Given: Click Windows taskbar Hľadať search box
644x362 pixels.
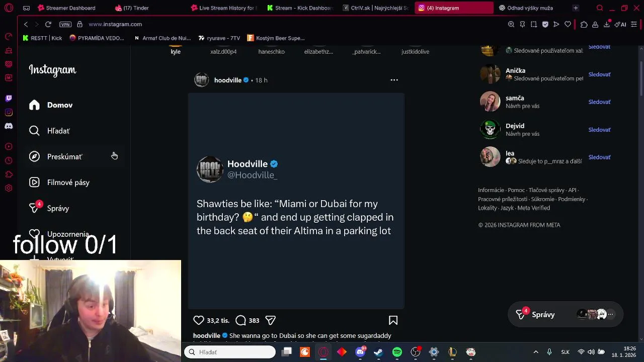Looking at the screenshot, I should 230,352.
